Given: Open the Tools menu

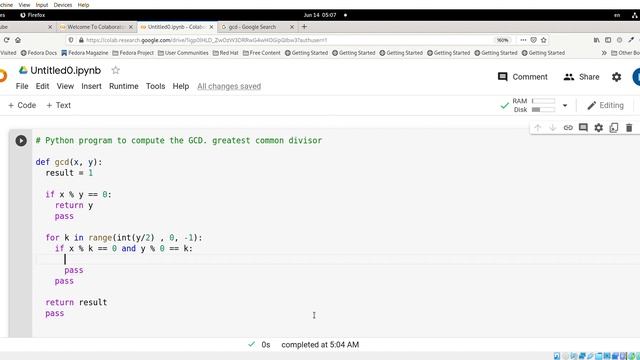Looking at the screenshot, I should 156,86.
